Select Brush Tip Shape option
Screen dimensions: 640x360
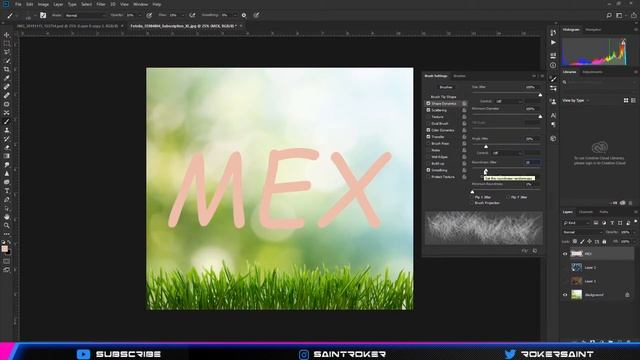coord(443,97)
